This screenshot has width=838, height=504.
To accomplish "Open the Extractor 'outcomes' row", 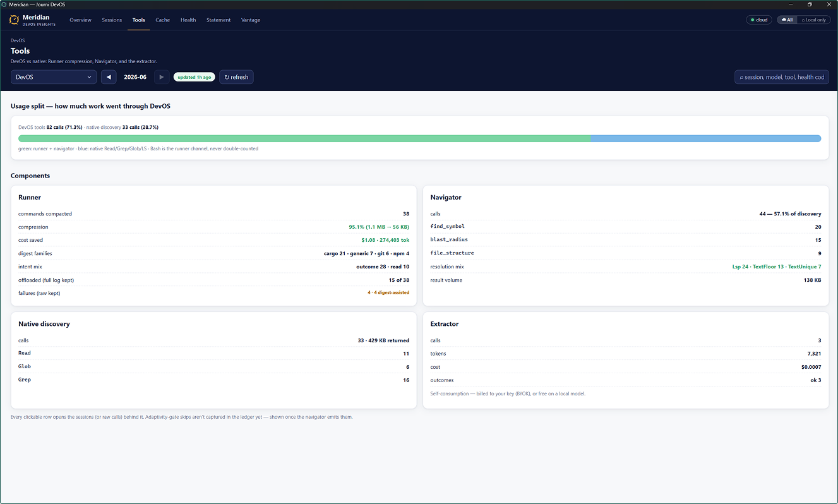I will pos(626,380).
